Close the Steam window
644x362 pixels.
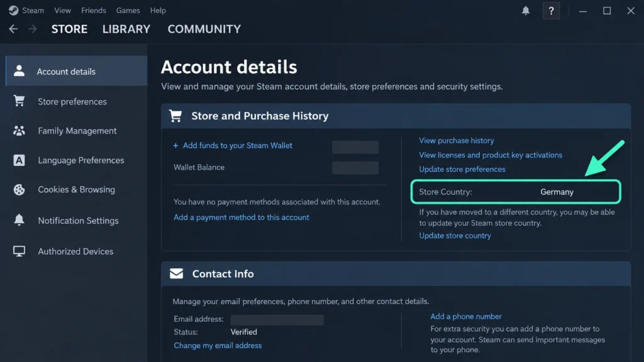tap(631, 11)
